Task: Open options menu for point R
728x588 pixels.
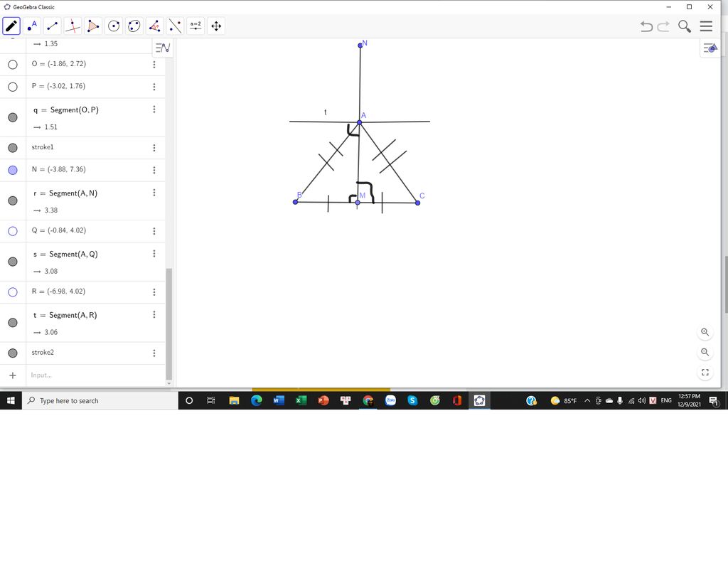Action: (154, 292)
